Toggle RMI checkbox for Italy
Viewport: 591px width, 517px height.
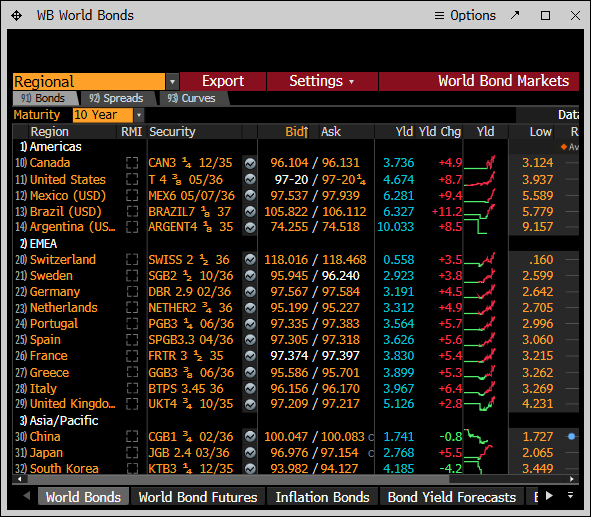pos(132,389)
